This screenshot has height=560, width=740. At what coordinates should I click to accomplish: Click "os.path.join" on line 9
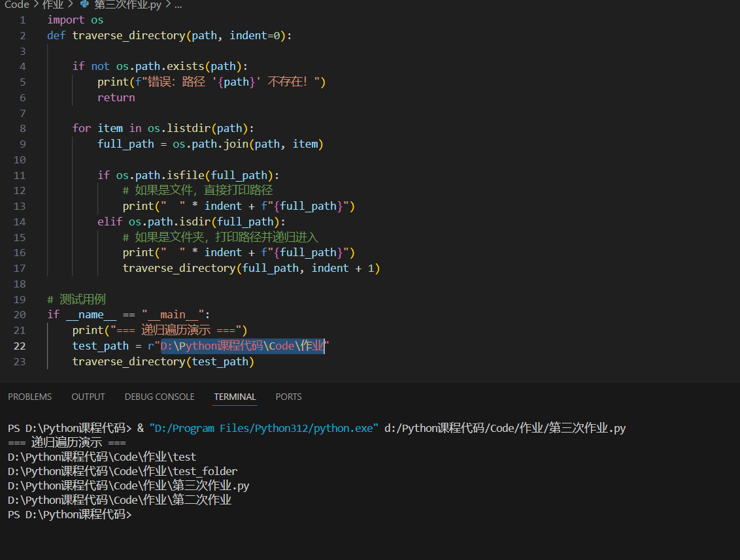210,144
